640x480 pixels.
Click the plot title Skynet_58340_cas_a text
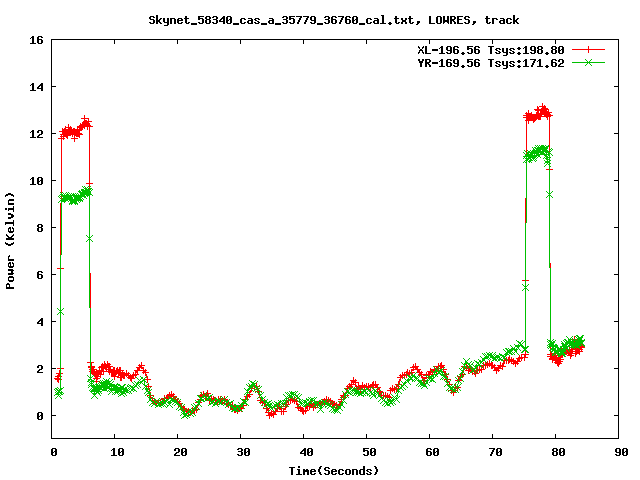[x=334, y=20]
